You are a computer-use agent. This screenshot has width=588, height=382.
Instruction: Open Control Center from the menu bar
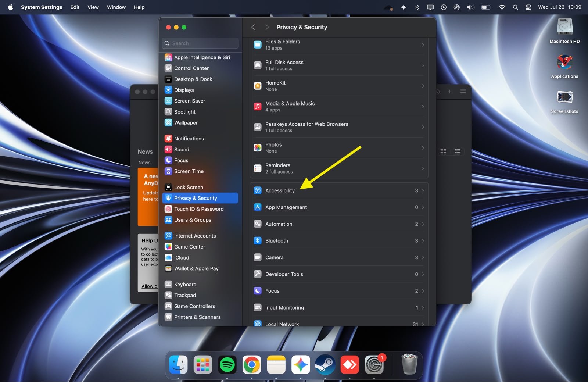(x=528, y=7)
